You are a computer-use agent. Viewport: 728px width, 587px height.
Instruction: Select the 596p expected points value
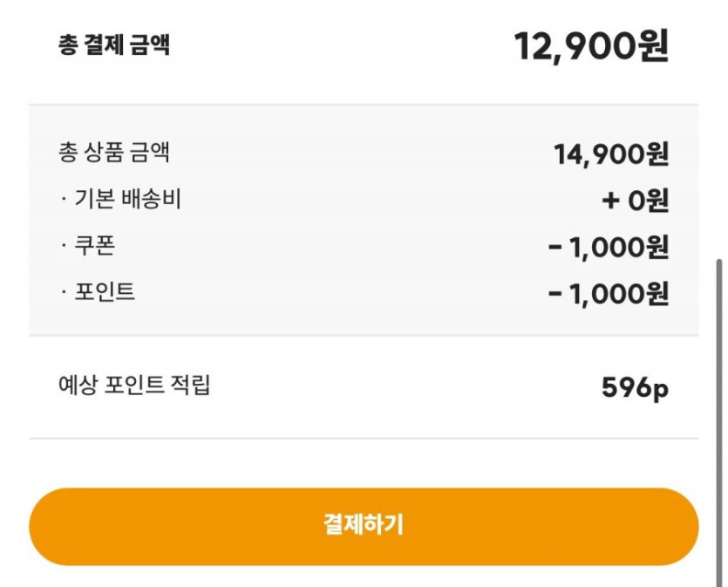[635, 387]
